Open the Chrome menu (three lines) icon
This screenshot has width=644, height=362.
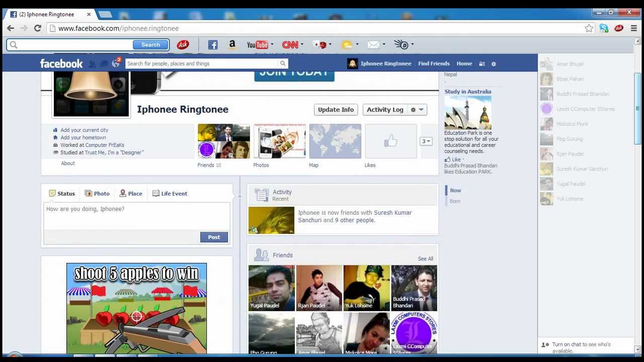[634, 28]
